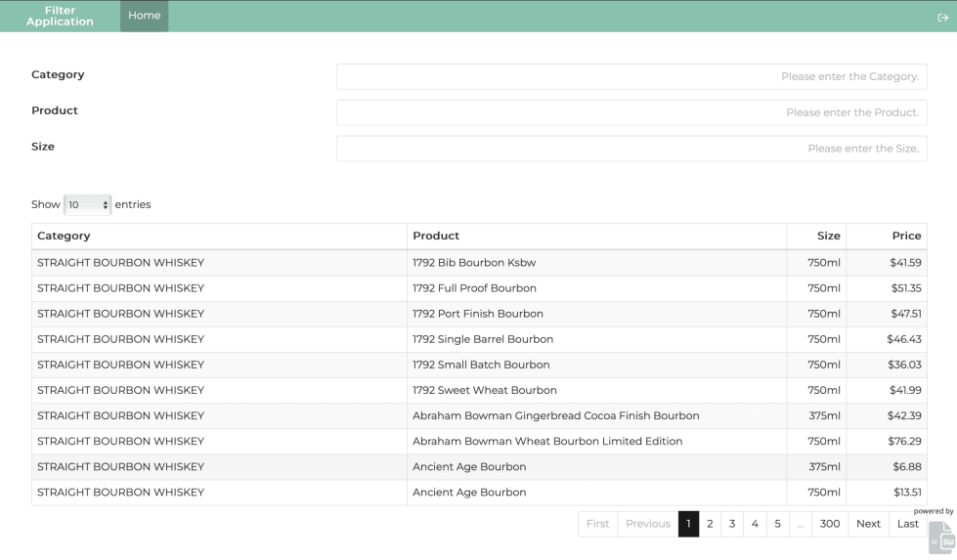Click the Ancient Age Bourbon 375ml product cell
Screen dimensions: 957x560
596,467
